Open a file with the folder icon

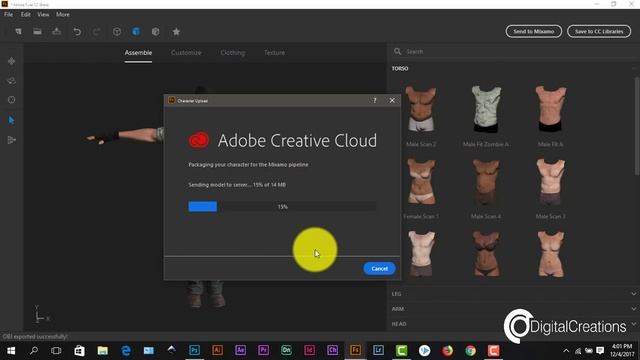37,31
